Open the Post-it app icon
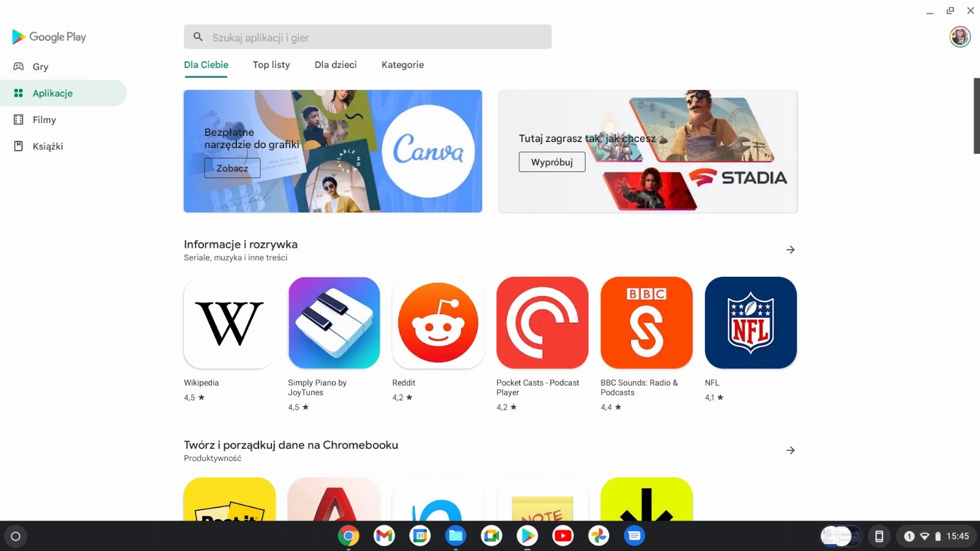 (230, 499)
